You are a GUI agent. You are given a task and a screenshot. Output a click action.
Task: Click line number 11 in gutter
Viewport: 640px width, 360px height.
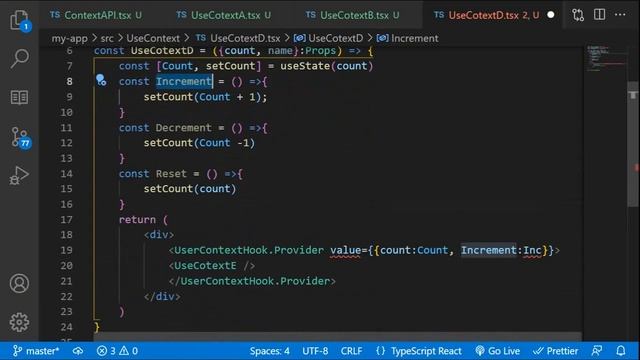click(66, 128)
